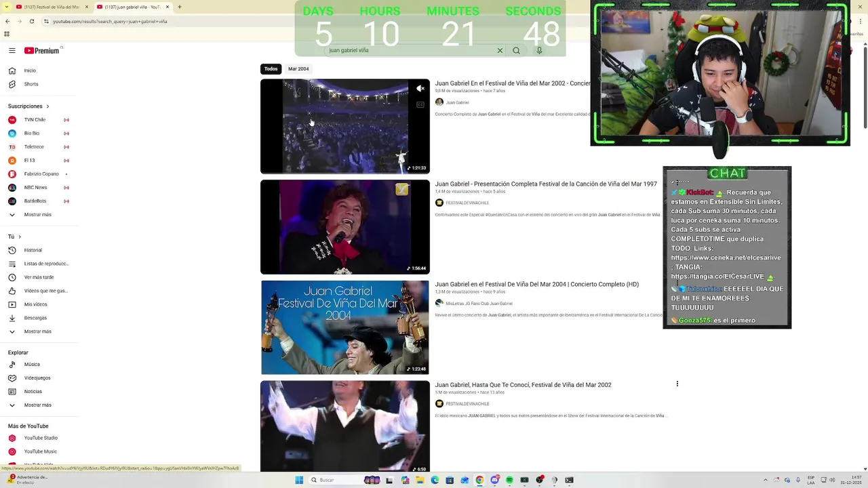
Task: Open Videojuegos under Explorar
Action: click(37, 378)
